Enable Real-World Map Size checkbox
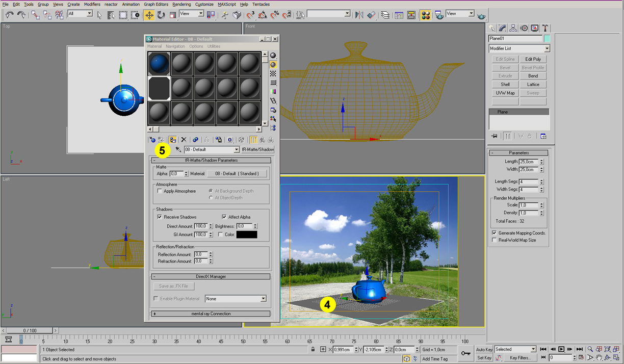The image size is (624, 364). 494,240
